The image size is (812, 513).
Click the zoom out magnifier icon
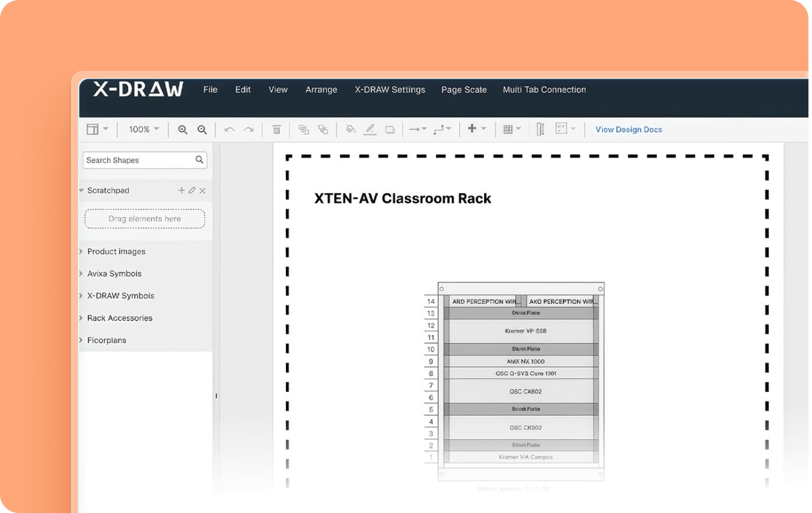coord(202,129)
